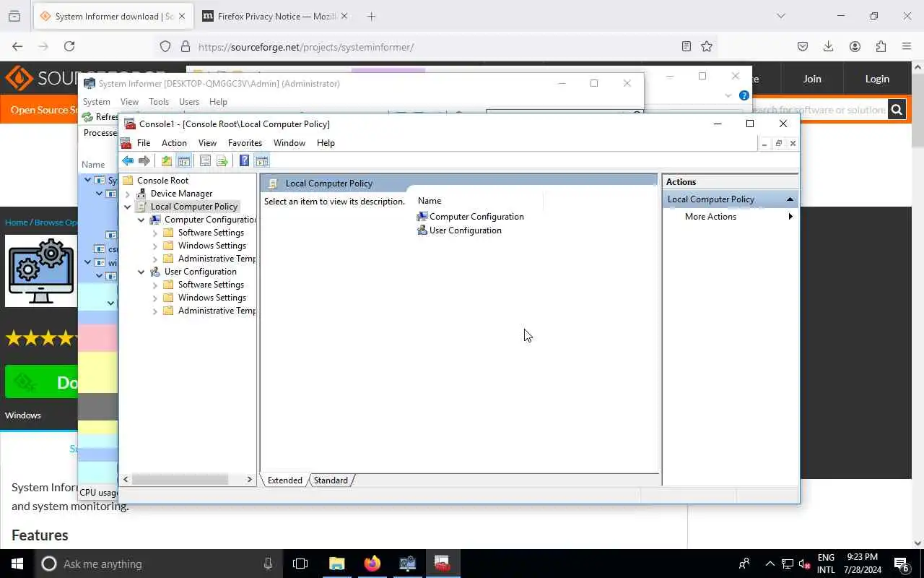Toggle Show/Hide Action Pane toolbar icon
Image resolution: width=924 pixels, height=578 pixels.
[x=261, y=161]
